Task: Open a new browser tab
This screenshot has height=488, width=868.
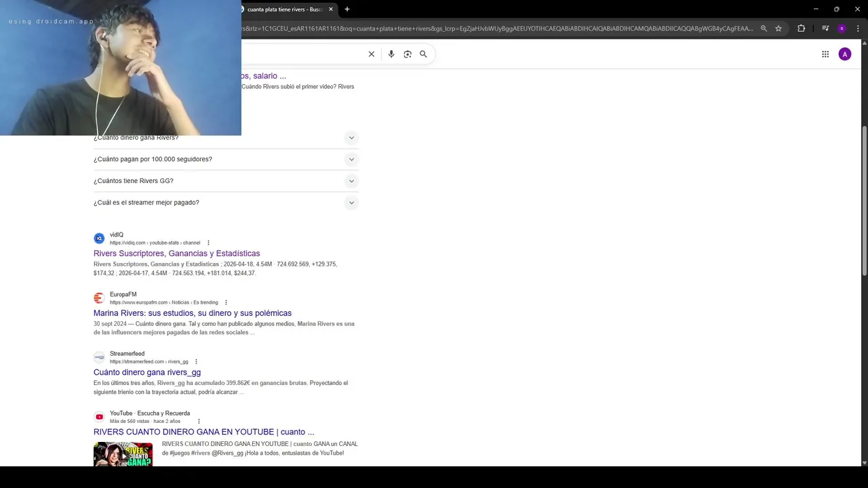Action: point(347,9)
